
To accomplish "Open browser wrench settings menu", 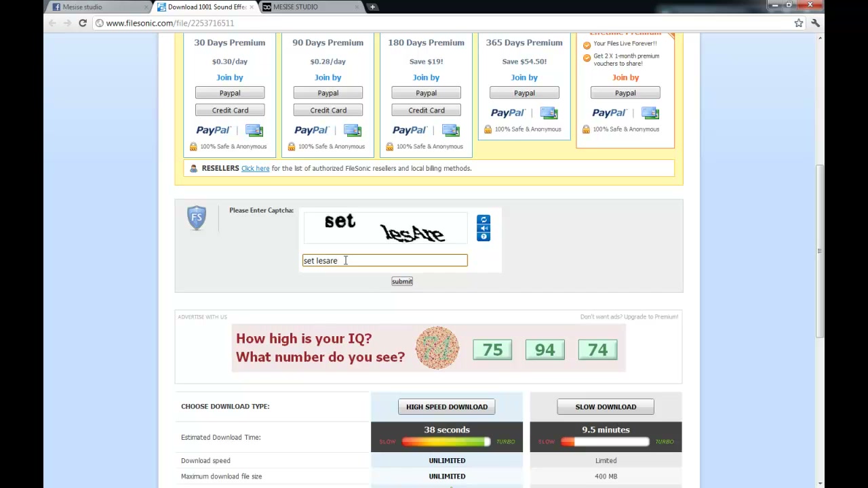I will [815, 23].
